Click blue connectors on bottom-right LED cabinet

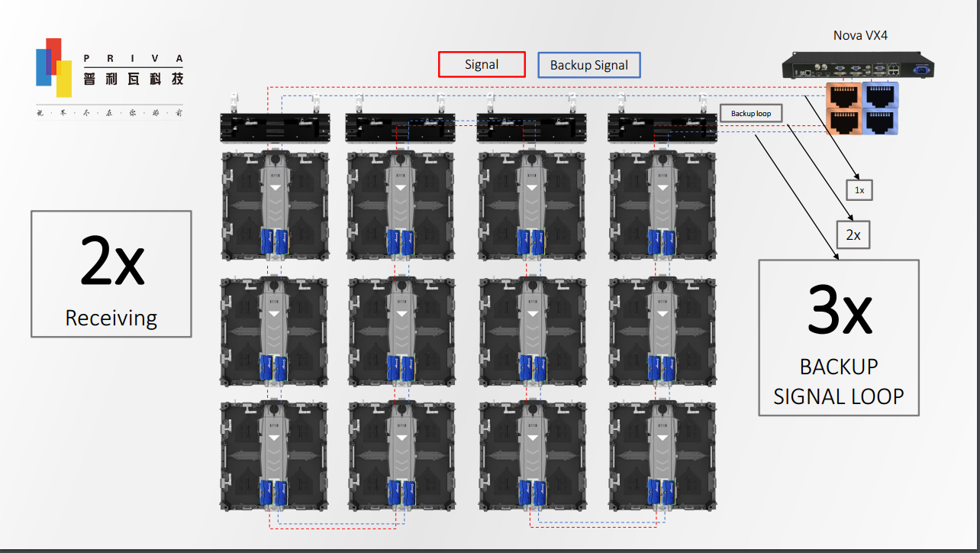[x=662, y=493]
